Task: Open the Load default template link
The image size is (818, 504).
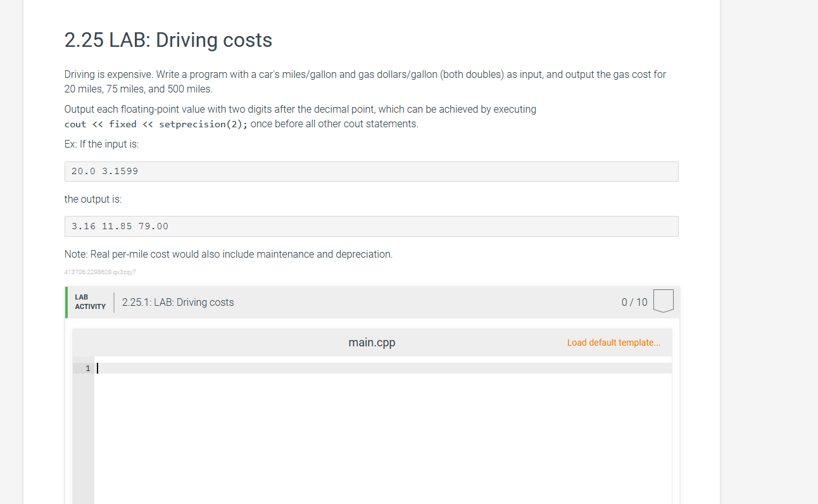Action: pos(613,343)
